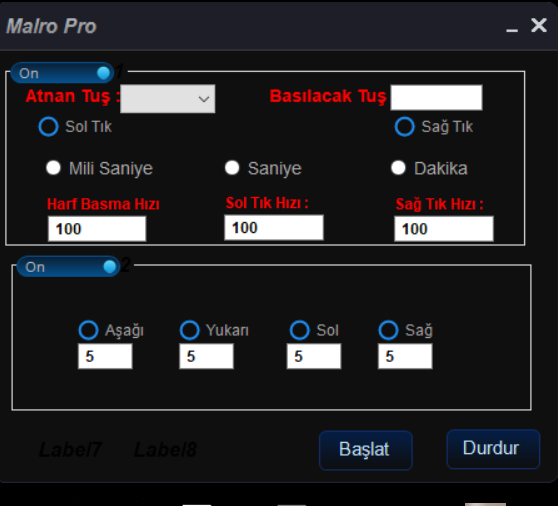Toggle the On switch for section 2
Screen dimensions: 558x506
click(68, 267)
